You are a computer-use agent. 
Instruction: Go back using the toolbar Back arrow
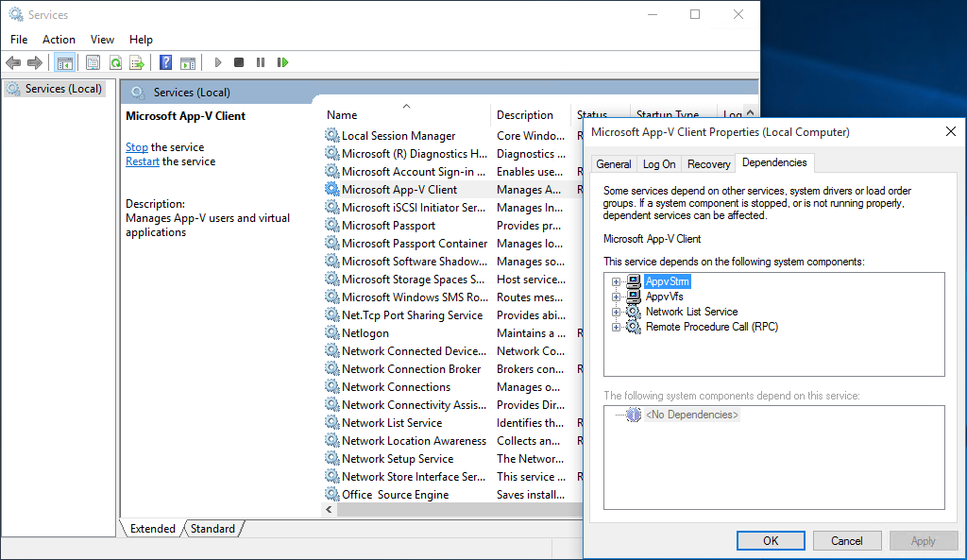[13, 62]
